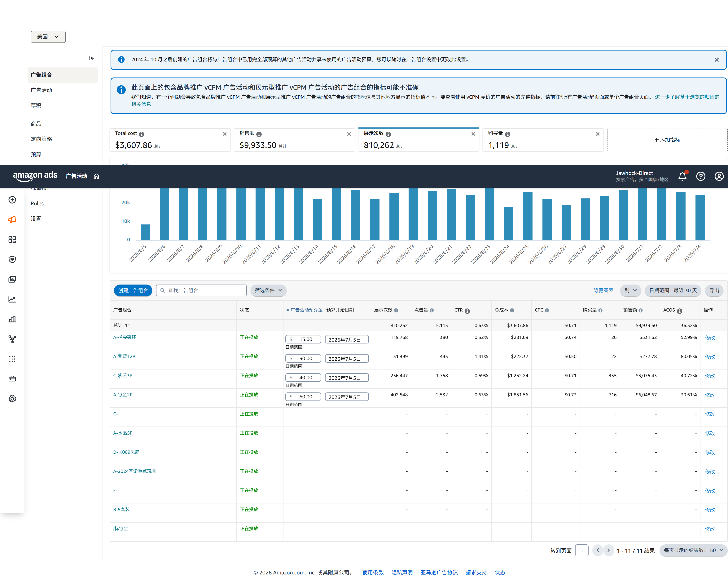Click the 创建广告组合 button
Image resolution: width=728 pixels, height=584 pixels.
[133, 290]
